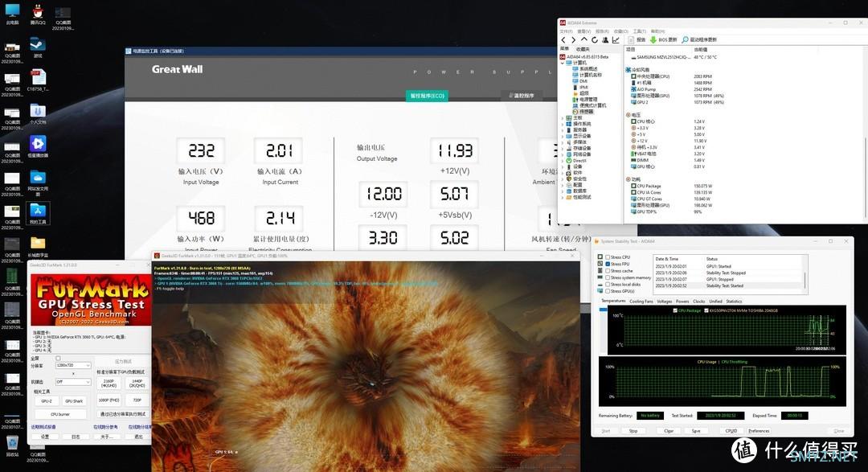Select 传感器 sensor item in AIDA64 tree
Screen dimensions: 868x472
586,111
